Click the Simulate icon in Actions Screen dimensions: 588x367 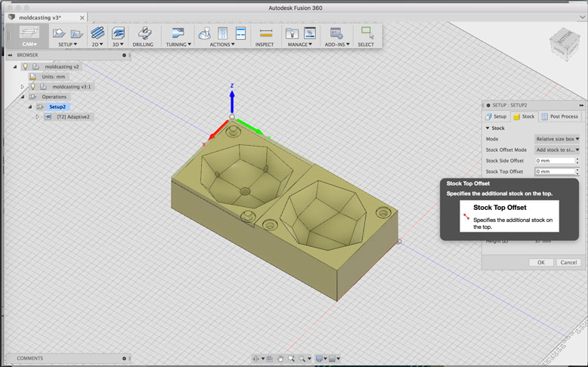tap(204, 33)
